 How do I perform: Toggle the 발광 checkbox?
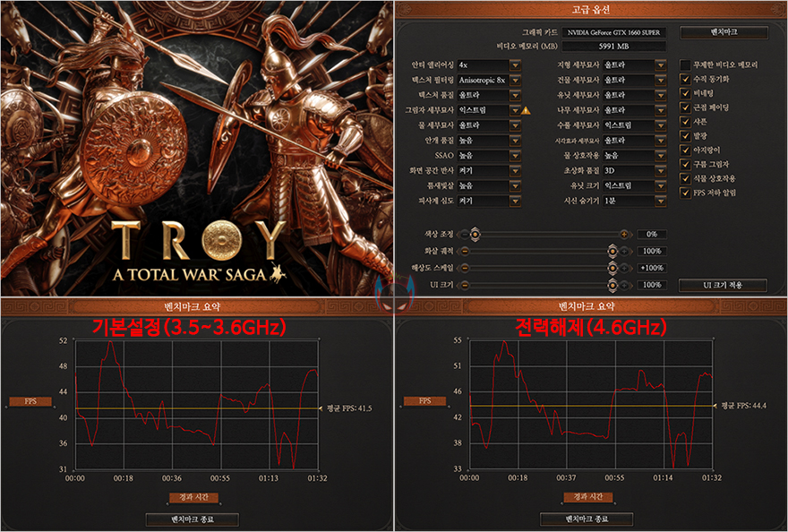tap(685, 136)
